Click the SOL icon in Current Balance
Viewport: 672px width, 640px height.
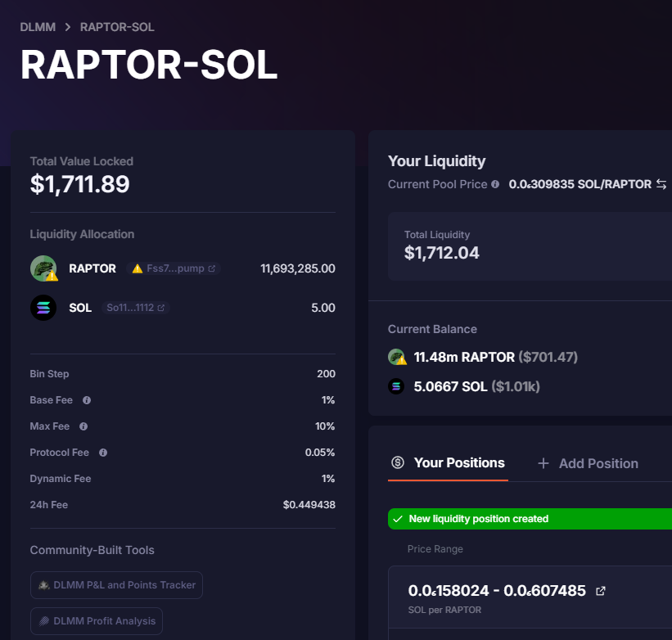(x=396, y=386)
